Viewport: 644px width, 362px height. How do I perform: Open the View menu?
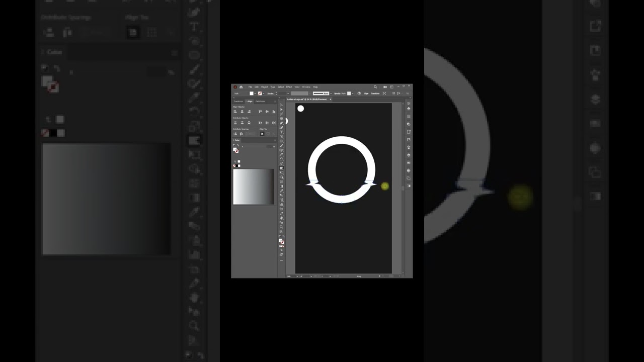click(x=297, y=87)
